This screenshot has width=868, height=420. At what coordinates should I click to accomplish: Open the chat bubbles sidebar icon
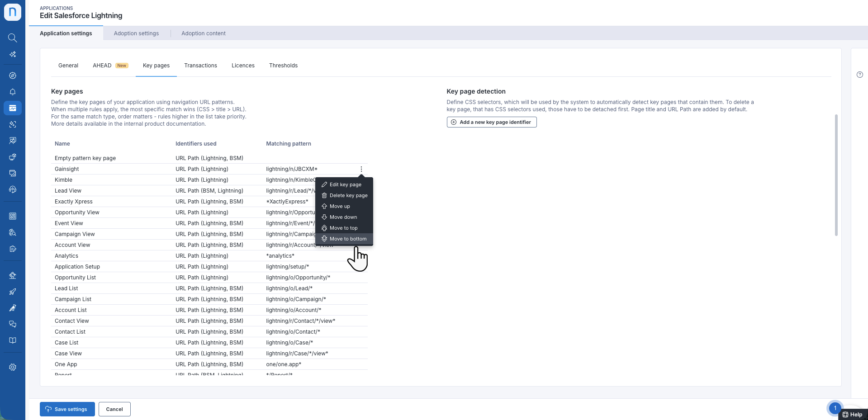[13, 324]
